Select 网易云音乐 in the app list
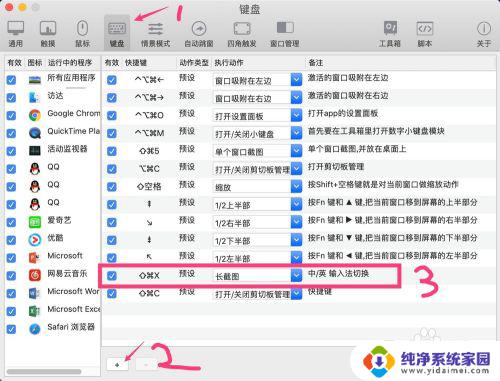 (53, 275)
